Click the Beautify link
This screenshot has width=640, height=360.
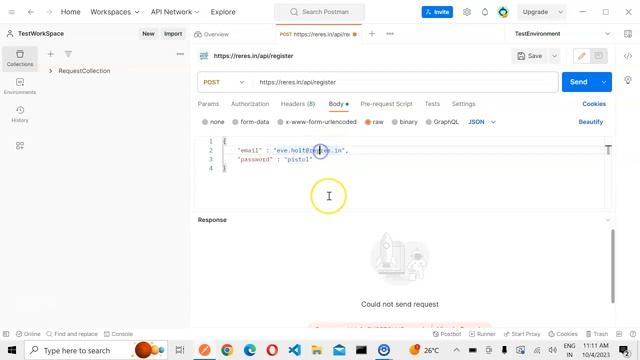(x=591, y=122)
